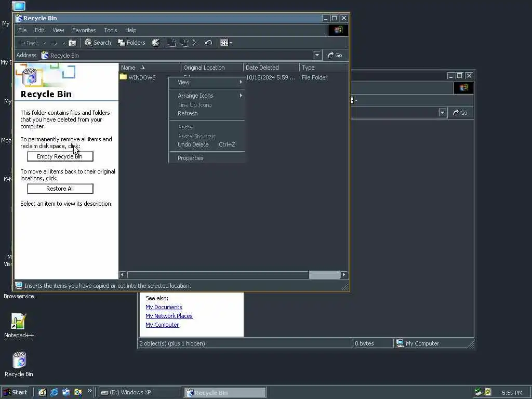Click the Undo toolbar icon
Viewport: 532px width, 399px height.
tap(208, 43)
